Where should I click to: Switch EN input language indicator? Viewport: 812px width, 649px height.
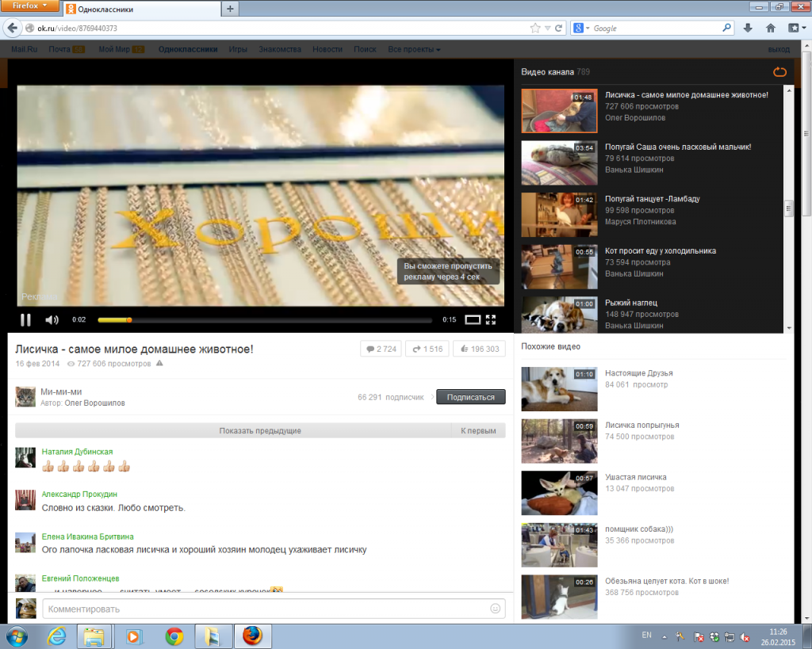[x=647, y=635]
